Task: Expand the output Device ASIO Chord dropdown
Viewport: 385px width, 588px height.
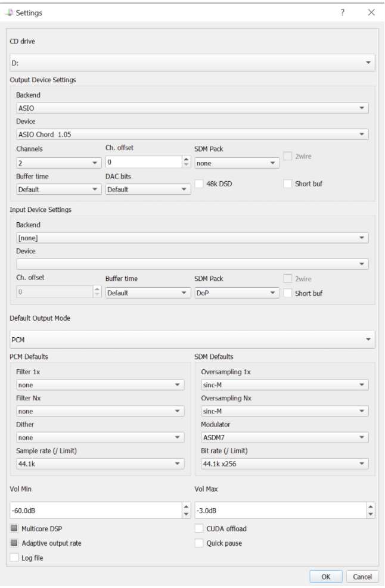Action: tap(192, 135)
